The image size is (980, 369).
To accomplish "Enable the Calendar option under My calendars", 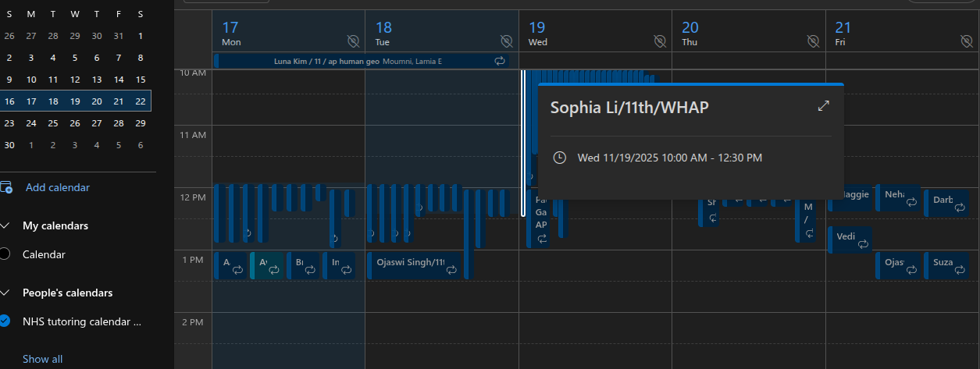I will [6, 254].
